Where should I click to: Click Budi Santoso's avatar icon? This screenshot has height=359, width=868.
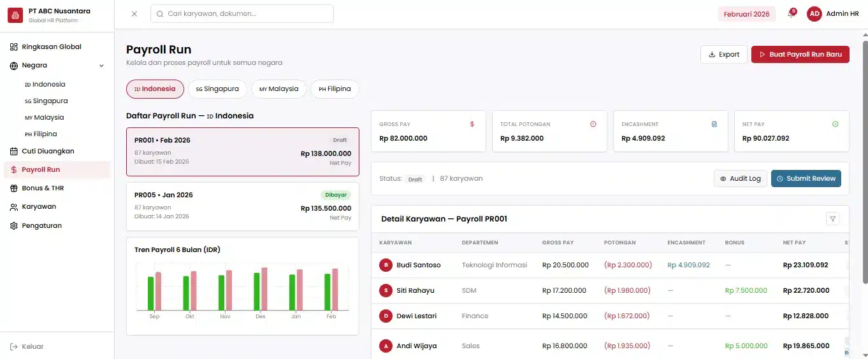pos(386,265)
